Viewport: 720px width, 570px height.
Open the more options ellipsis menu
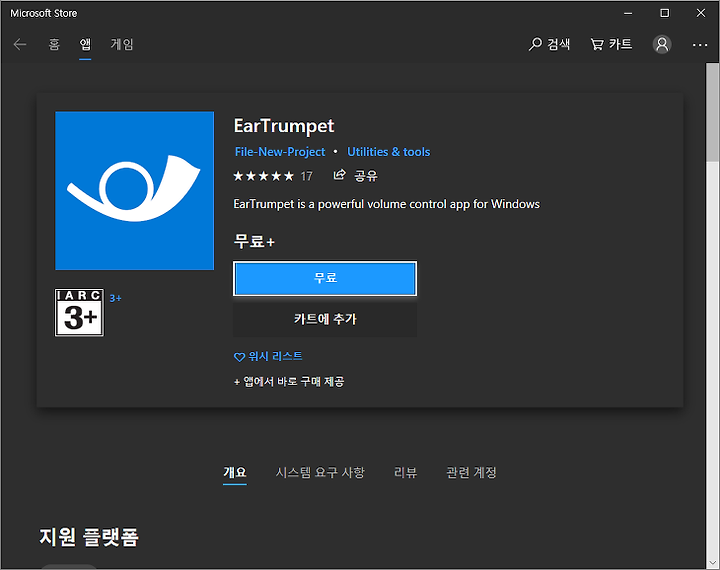[x=700, y=45]
